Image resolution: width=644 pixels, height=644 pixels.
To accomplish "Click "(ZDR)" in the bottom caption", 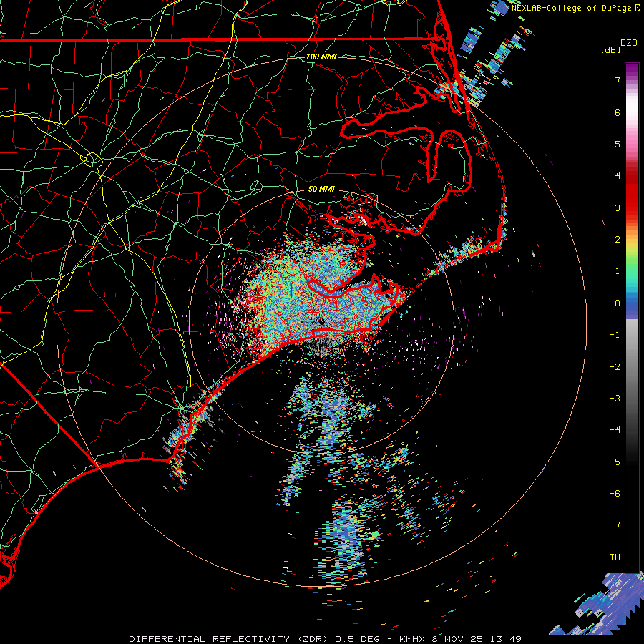I will click(x=313, y=639).
